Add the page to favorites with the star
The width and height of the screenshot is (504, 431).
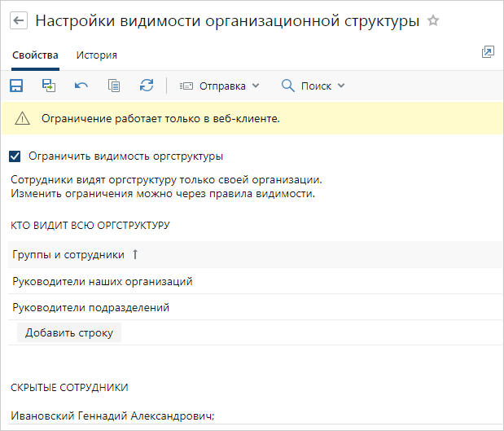[x=434, y=22]
